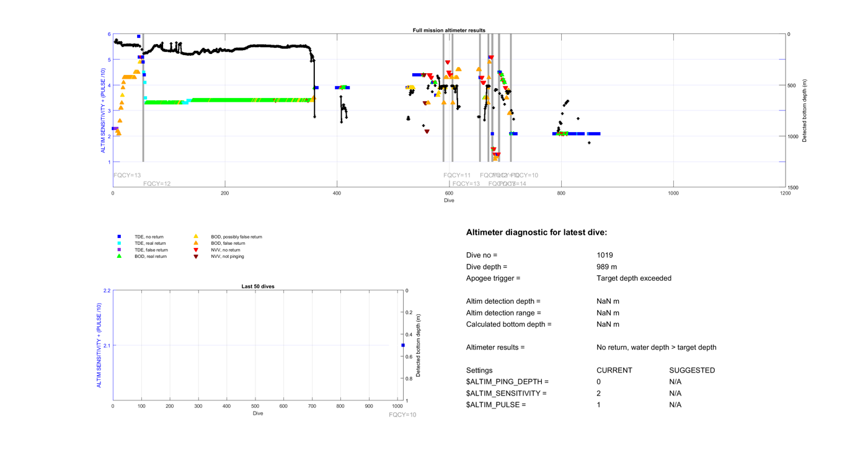Click the 'SUGGESTED' column header
The width and height of the screenshot is (868, 450).
[x=692, y=370]
